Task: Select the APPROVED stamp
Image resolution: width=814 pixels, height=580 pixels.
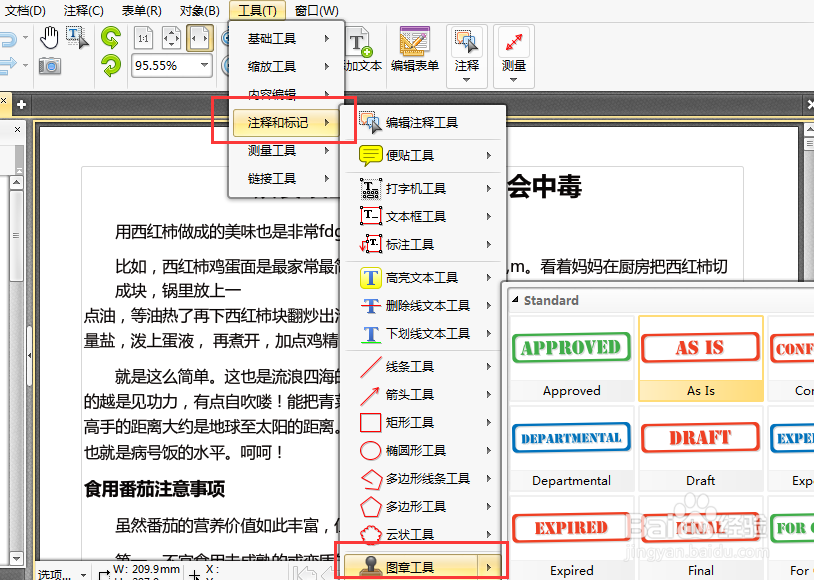Action: tap(570, 348)
